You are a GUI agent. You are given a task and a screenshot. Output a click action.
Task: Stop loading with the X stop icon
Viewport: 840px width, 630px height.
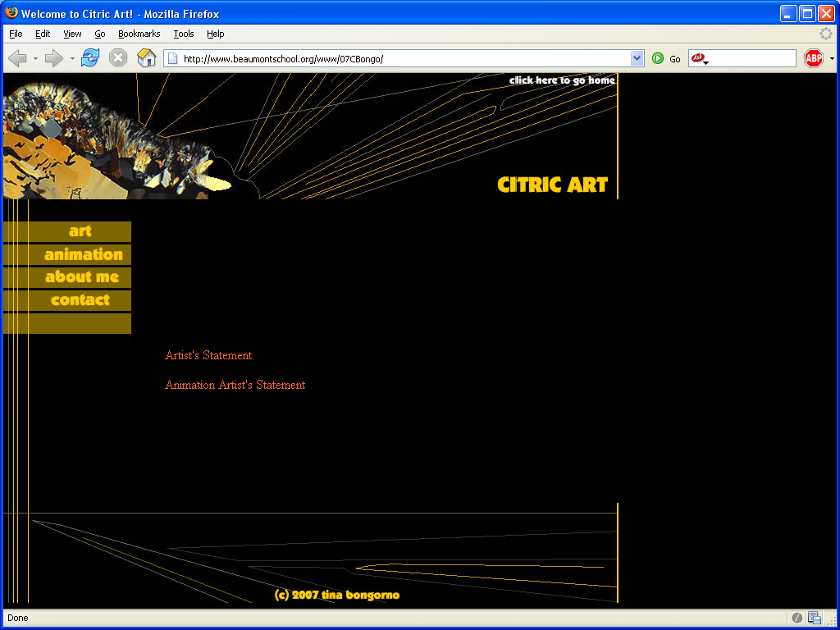click(118, 58)
